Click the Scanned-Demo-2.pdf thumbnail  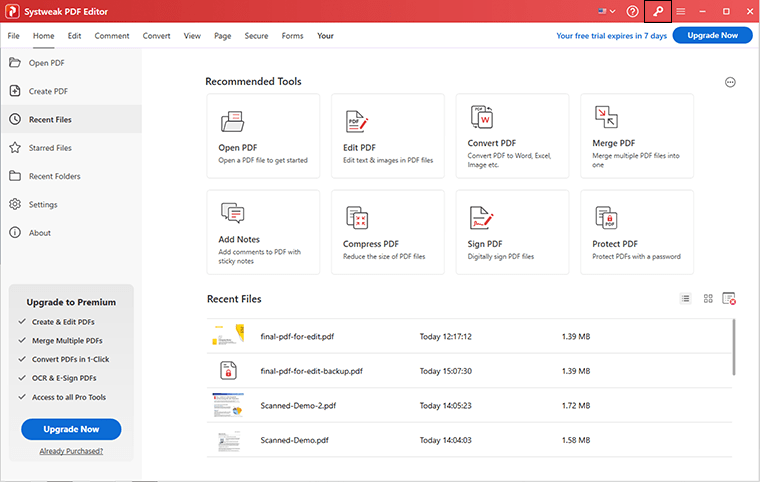(x=228, y=405)
